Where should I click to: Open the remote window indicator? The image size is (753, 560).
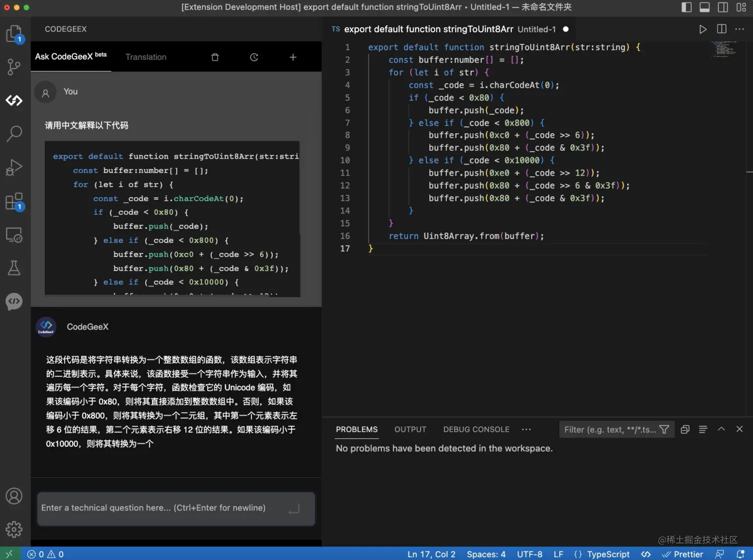10,554
